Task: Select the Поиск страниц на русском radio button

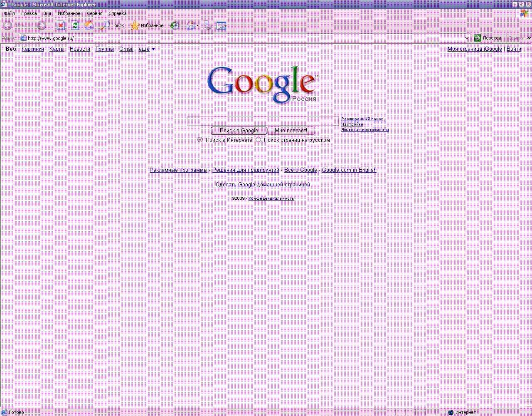Action: 258,140
